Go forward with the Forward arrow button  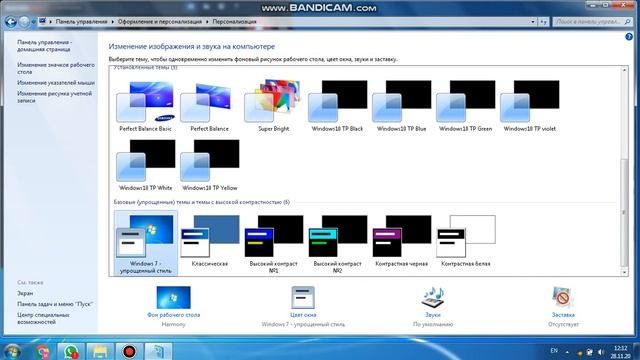24,22
